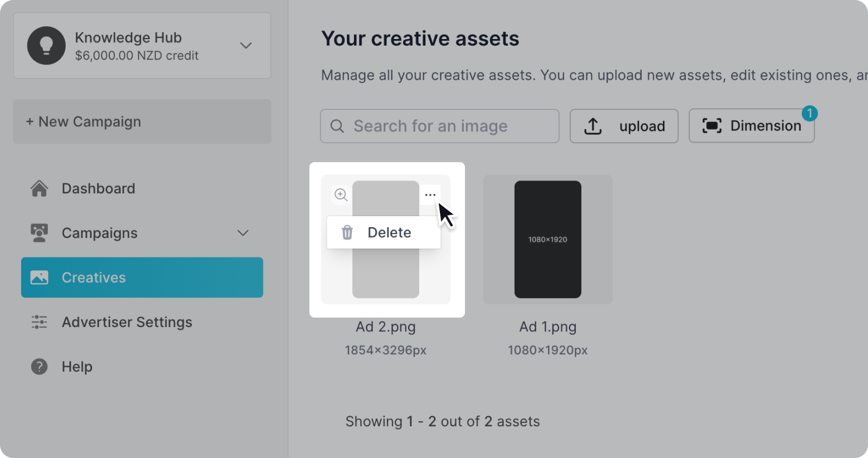Open the Dashboard menu item
The width and height of the screenshot is (868, 458).
pyautogui.click(x=98, y=188)
